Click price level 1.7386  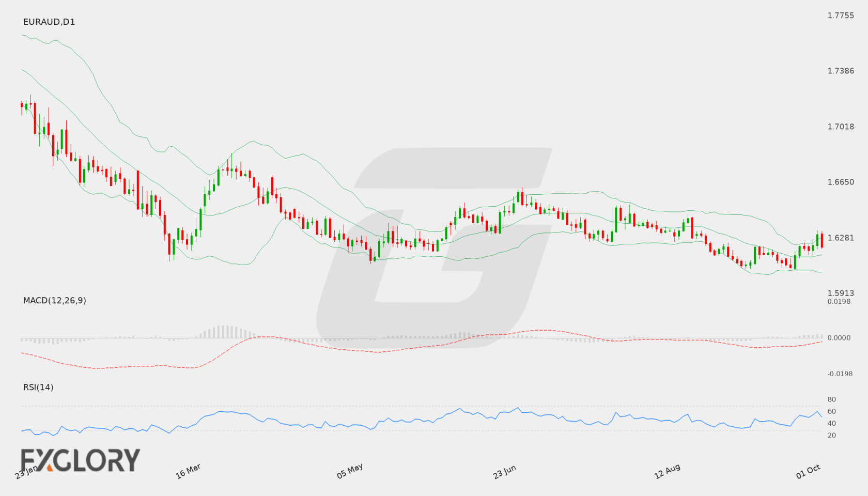click(x=841, y=71)
